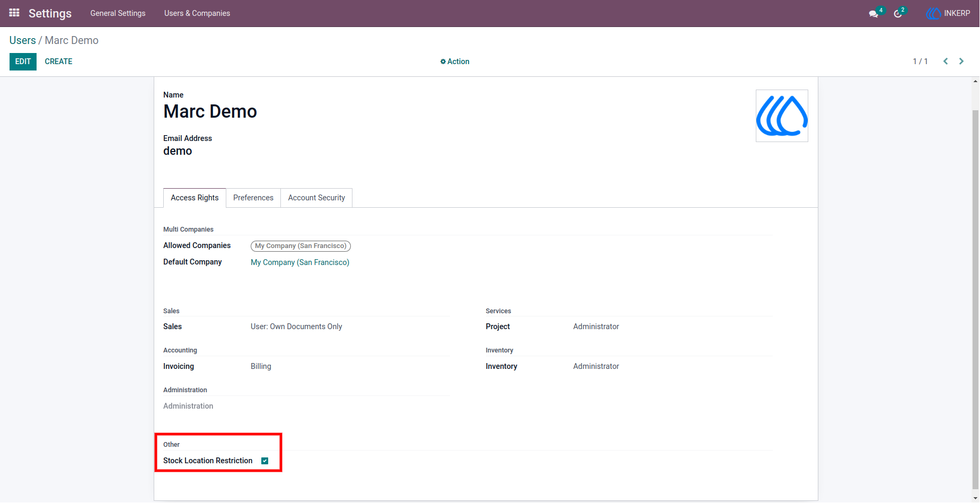
Task: Open Default Company My Company link
Action: (x=300, y=262)
